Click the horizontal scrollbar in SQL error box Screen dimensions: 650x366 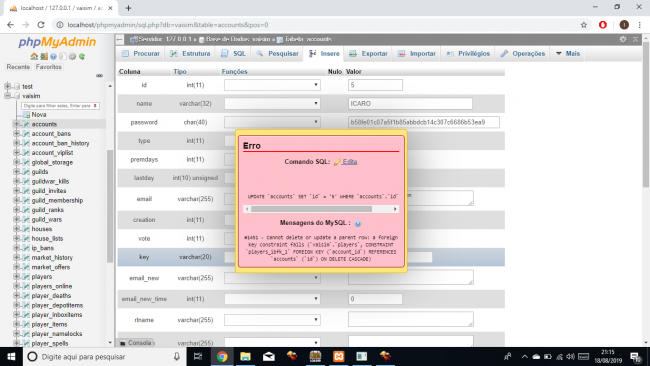(x=311, y=209)
